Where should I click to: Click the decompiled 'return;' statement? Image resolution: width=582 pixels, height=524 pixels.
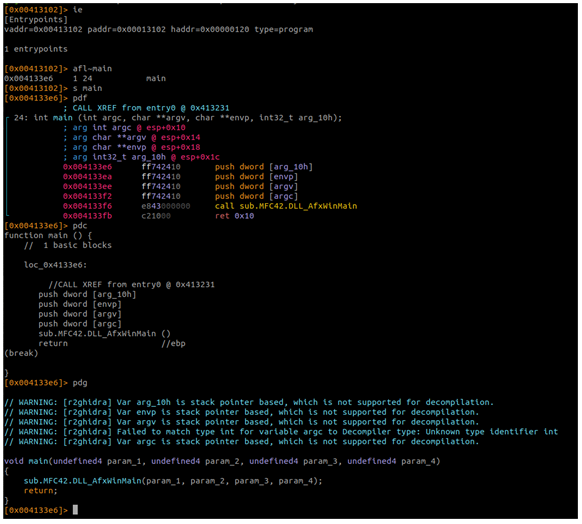40,491
